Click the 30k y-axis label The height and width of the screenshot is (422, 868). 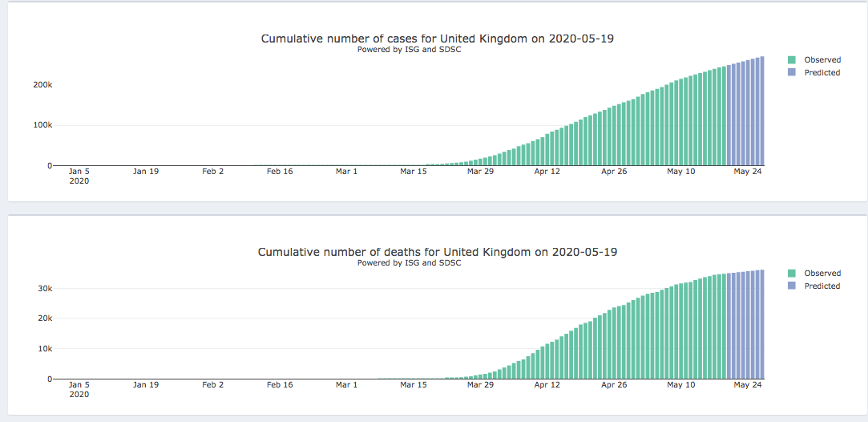pos(44,289)
